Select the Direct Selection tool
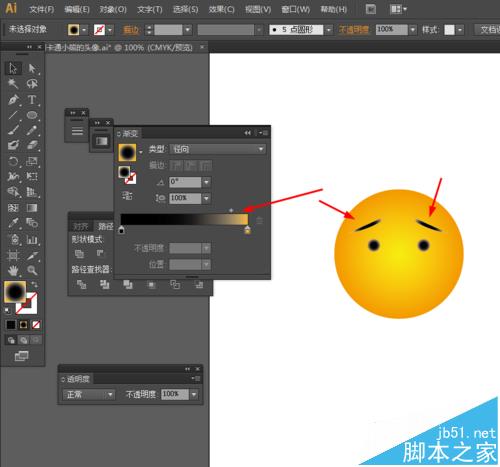The width and height of the screenshot is (500, 467). 32,68
